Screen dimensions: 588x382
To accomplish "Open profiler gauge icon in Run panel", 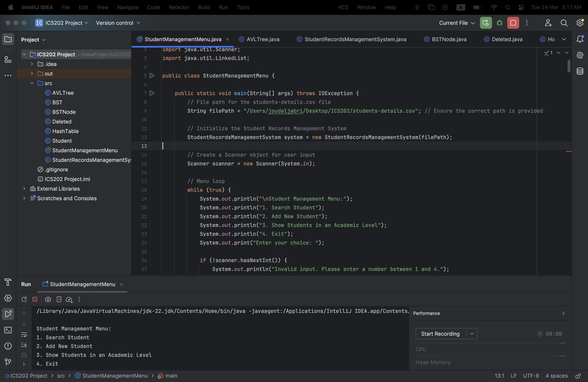I will (69, 299).
